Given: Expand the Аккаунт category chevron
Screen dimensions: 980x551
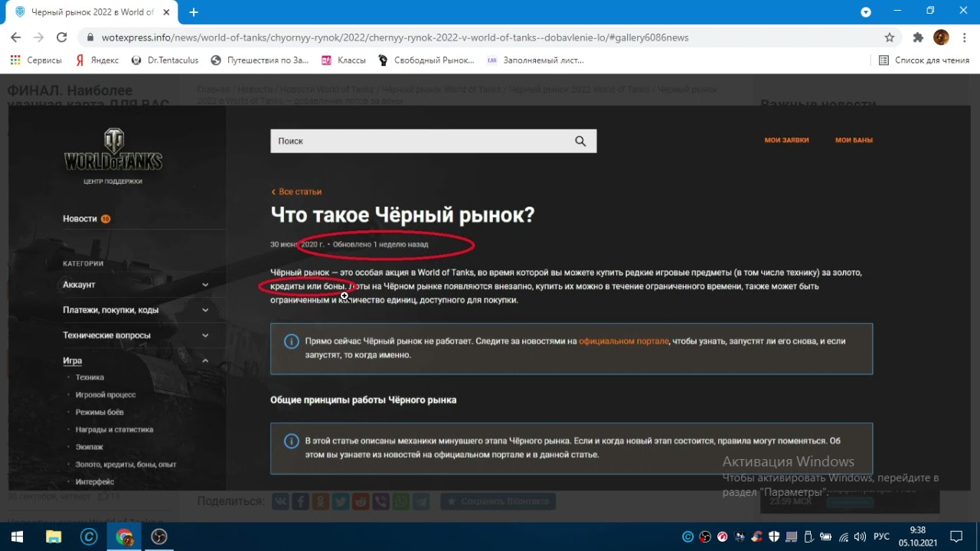Looking at the screenshot, I should (x=205, y=285).
